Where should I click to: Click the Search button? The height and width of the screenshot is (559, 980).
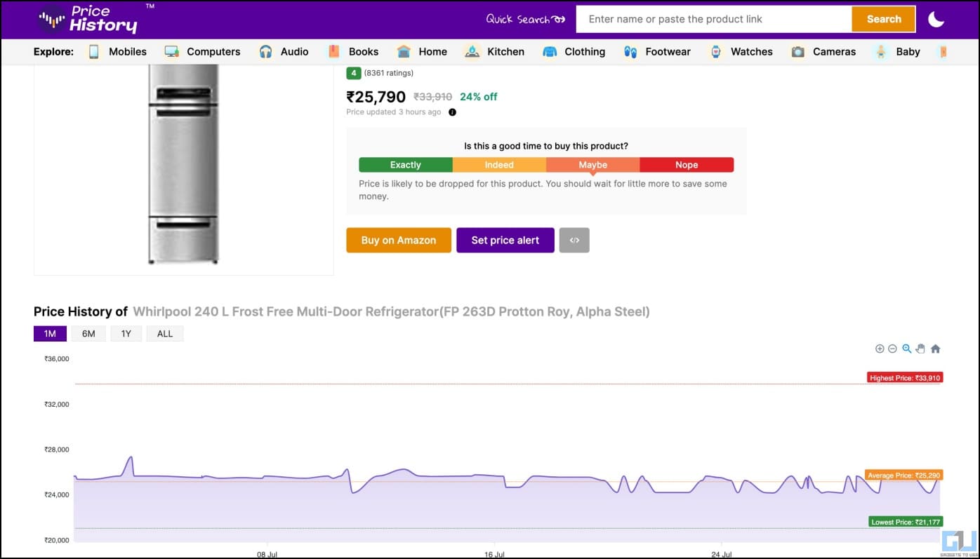884,19
